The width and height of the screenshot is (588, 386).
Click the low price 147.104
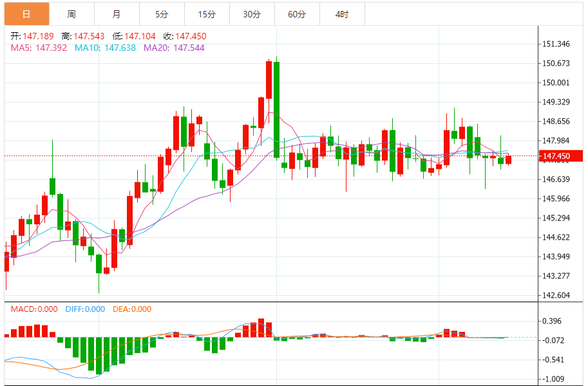[x=140, y=36]
